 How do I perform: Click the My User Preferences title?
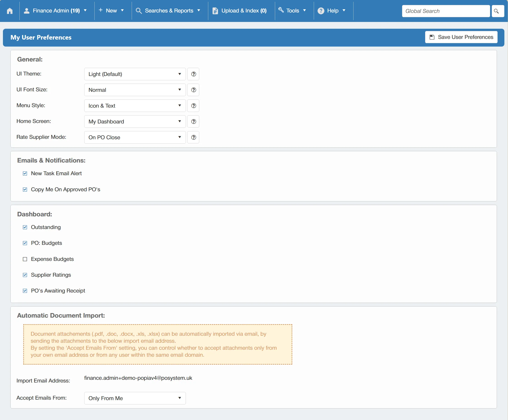click(41, 38)
